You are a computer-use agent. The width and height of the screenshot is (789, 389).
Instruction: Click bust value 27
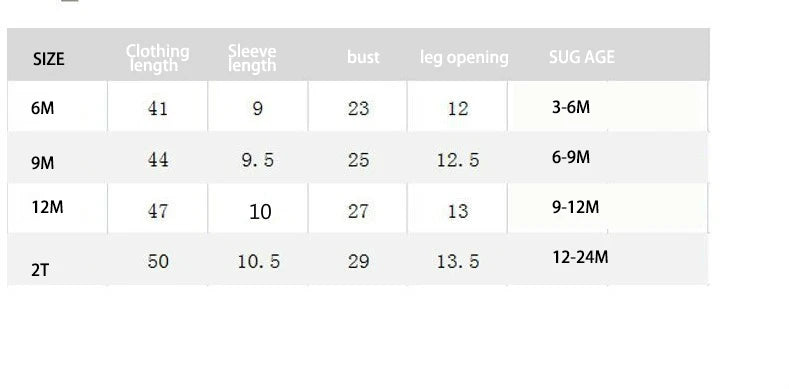(358, 211)
